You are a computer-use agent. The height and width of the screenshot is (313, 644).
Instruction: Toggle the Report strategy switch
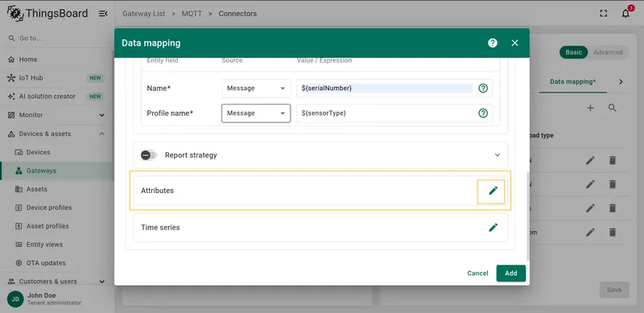click(x=149, y=155)
